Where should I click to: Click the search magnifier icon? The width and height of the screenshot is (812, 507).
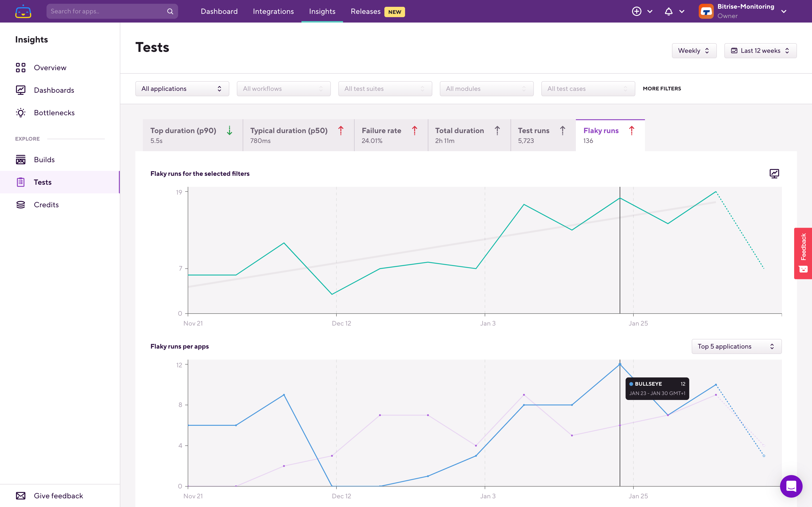(x=170, y=12)
